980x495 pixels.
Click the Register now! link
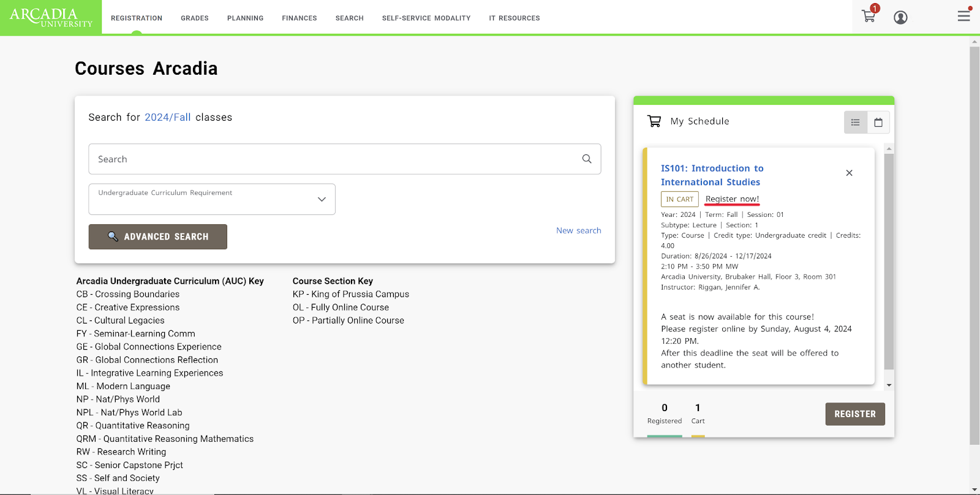coord(732,199)
